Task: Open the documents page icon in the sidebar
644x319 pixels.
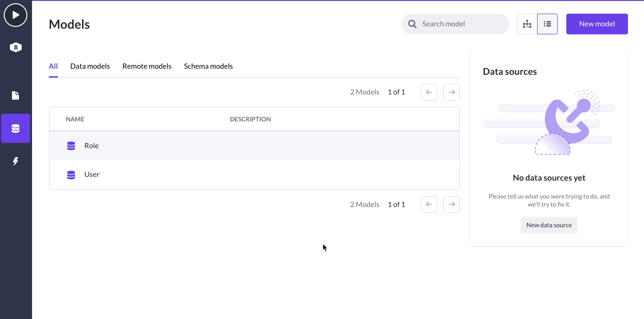Action: [16, 96]
